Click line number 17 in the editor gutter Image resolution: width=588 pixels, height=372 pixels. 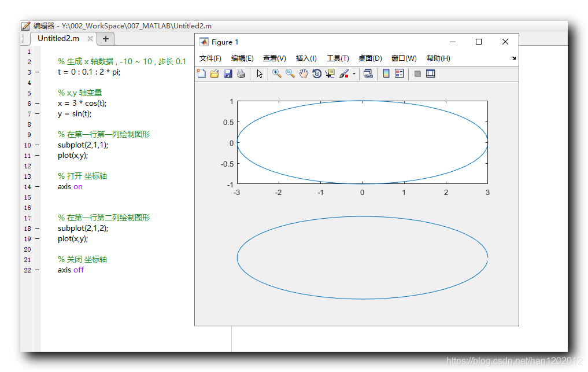(28, 218)
